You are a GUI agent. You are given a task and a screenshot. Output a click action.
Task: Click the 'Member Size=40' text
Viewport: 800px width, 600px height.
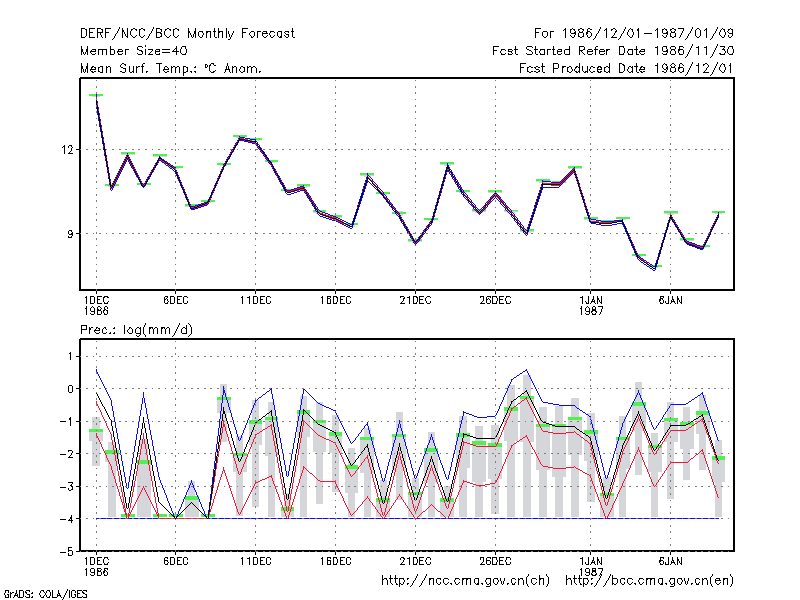134,51
